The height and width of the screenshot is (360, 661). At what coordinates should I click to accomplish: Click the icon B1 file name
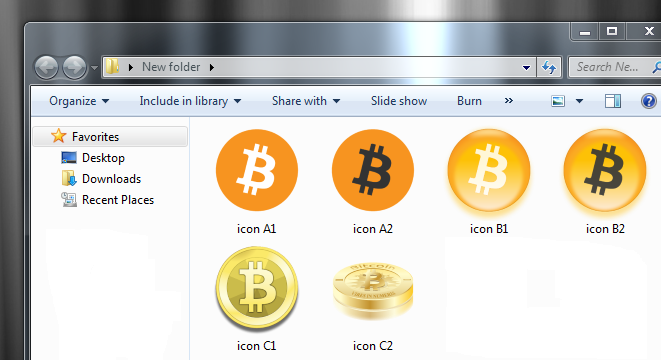point(489,229)
